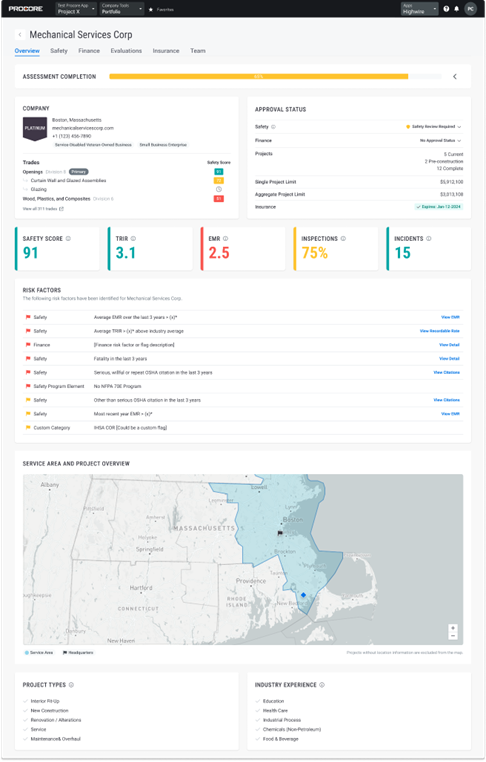Screen dimensions: 486x762
Task: Open the View all 311 trades link
Action: point(43,209)
